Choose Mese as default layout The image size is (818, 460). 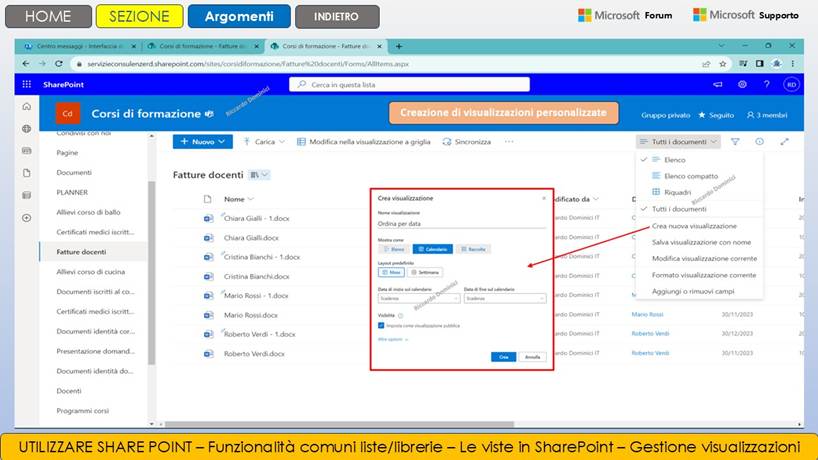pyautogui.click(x=391, y=272)
